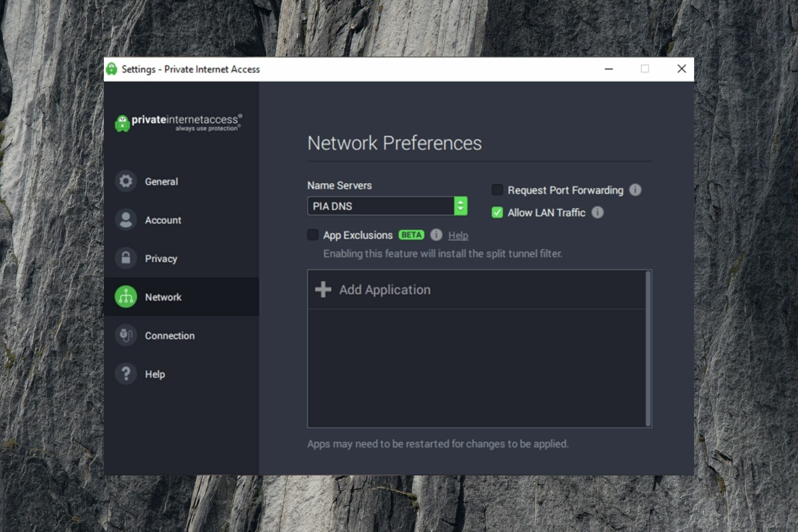The width and height of the screenshot is (798, 532).
Task: Click the window title 'Settings - Private Internet Access'
Action: click(191, 69)
